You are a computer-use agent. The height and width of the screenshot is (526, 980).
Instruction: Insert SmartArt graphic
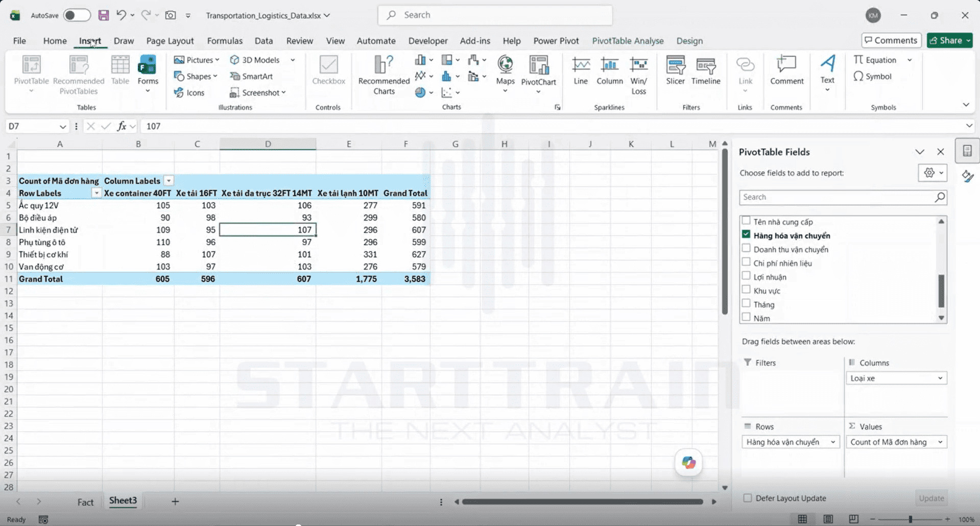[x=251, y=76]
